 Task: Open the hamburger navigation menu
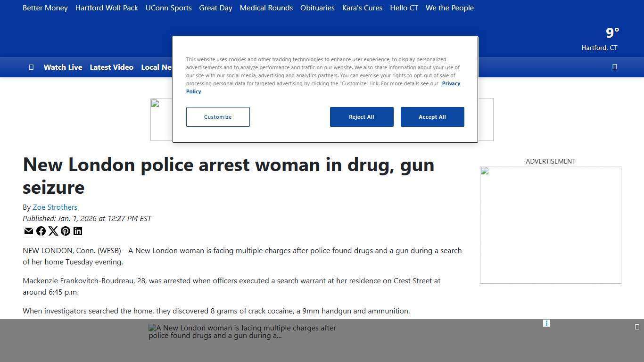(32, 67)
